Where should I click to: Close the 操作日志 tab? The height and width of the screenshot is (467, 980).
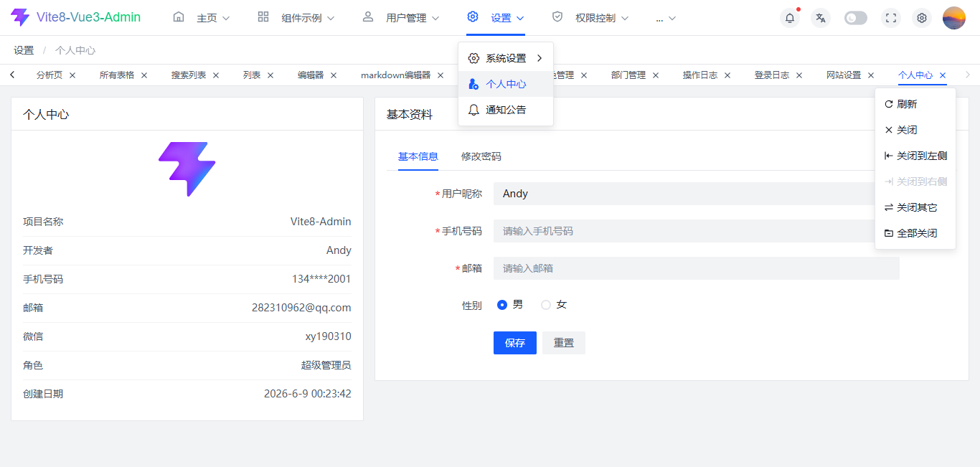coord(727,75)
